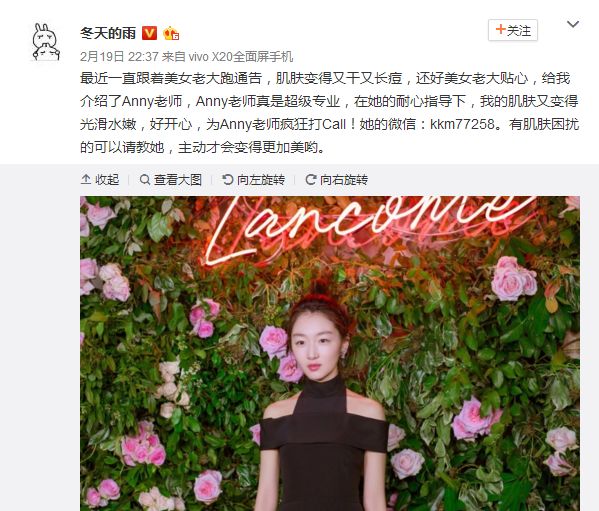Viewport: 599px width, 511px height.
Task: Click the vivo X20全面屏手机 source link
Action: 241,57
